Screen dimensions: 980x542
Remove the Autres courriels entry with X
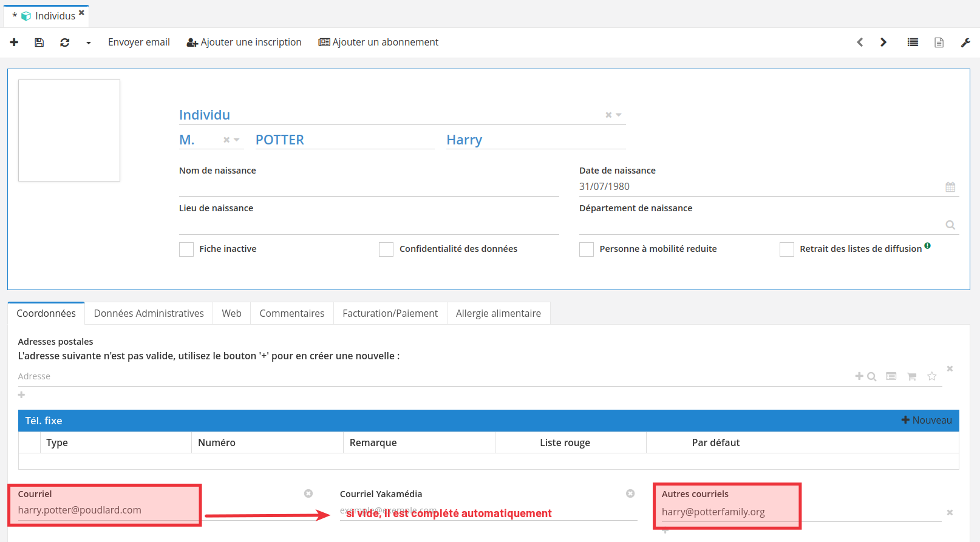[950, 512]
